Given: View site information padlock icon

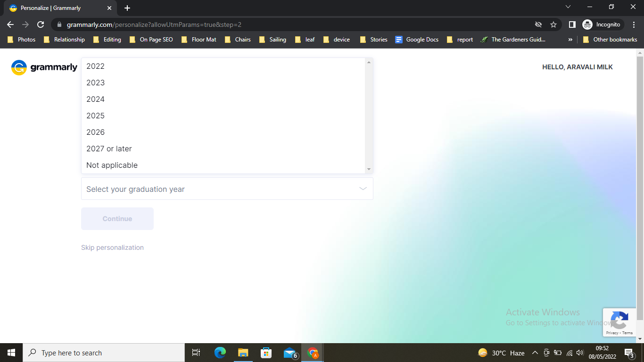Looking at the screenshot, I should point(59,25).
